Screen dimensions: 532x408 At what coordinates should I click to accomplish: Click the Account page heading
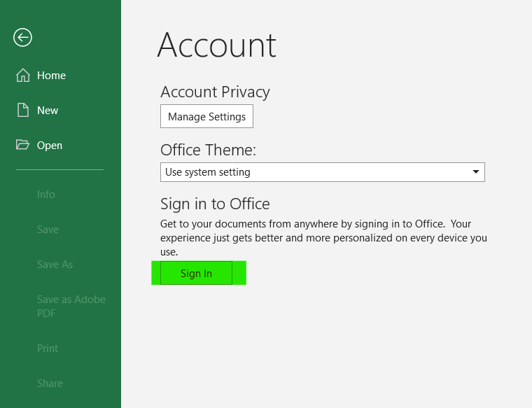(x=216, y=45)
